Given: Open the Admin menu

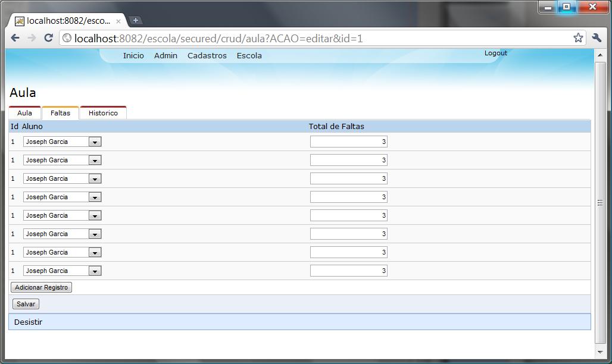Looking at the screenshot, I should (x=166, y=56).
